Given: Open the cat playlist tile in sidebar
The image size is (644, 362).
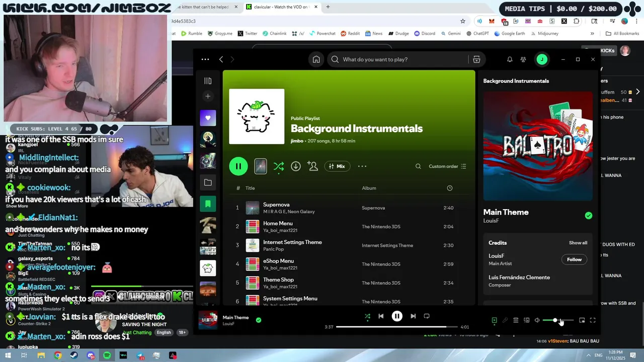Looking at the screenshot, I should [x=208, y=268].
